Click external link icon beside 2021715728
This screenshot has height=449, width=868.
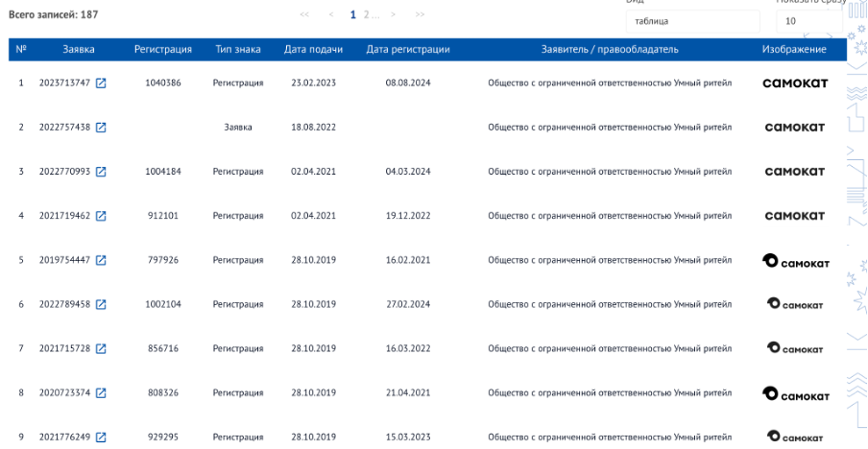[101, 348]
